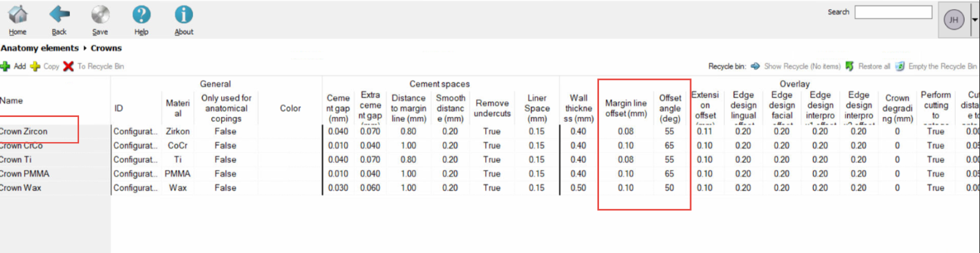This screenshot has width=980, height=253.
Task: Select the Crown PMMA row
Action: pyautogui.click(x=24, y=173)
